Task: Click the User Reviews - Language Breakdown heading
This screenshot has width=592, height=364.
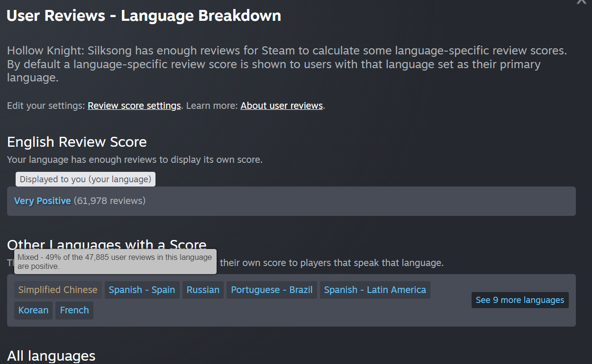Action: pyautogui.click(x=144, y=16)
